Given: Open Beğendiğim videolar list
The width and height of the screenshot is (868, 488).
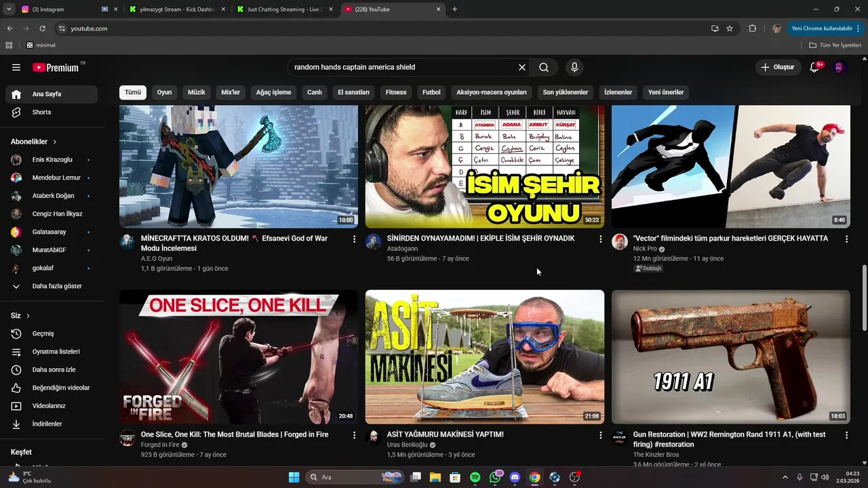Looking at the screenshot, I should pyautogui.click(x=52, y=388).
